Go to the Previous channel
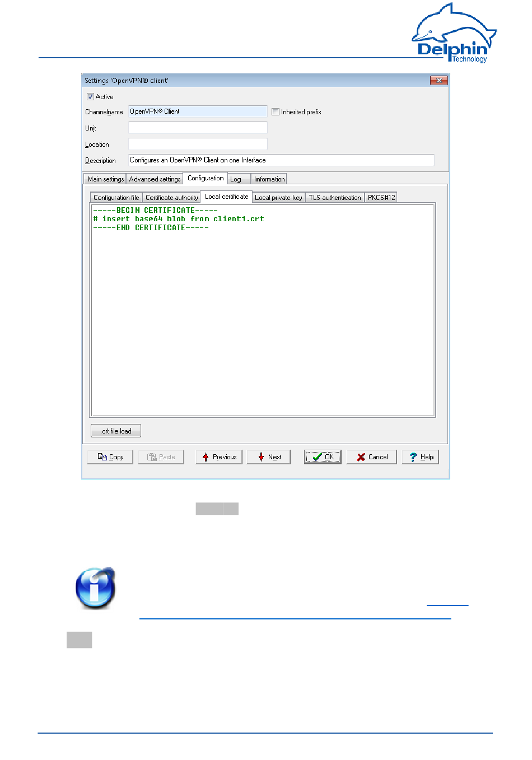The height and width of the screenshot is (760, 532). click(219, 457)
